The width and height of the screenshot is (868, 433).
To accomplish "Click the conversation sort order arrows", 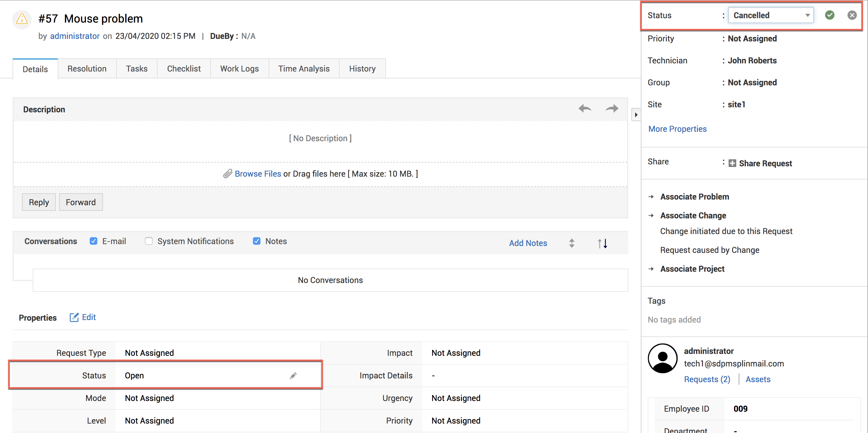I will pos(603,243).
